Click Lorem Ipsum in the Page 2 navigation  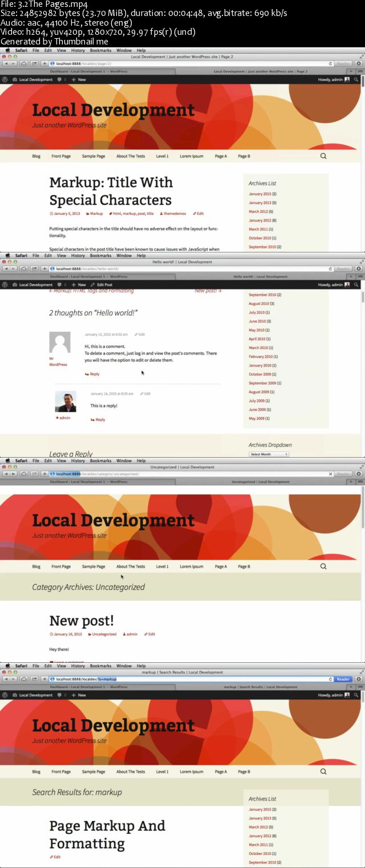click(192, 156)
